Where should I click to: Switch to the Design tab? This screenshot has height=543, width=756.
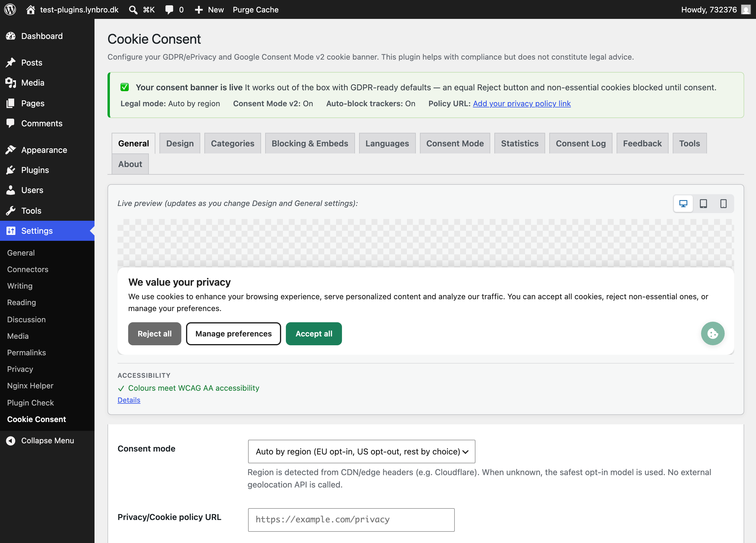tap(180, 143)
